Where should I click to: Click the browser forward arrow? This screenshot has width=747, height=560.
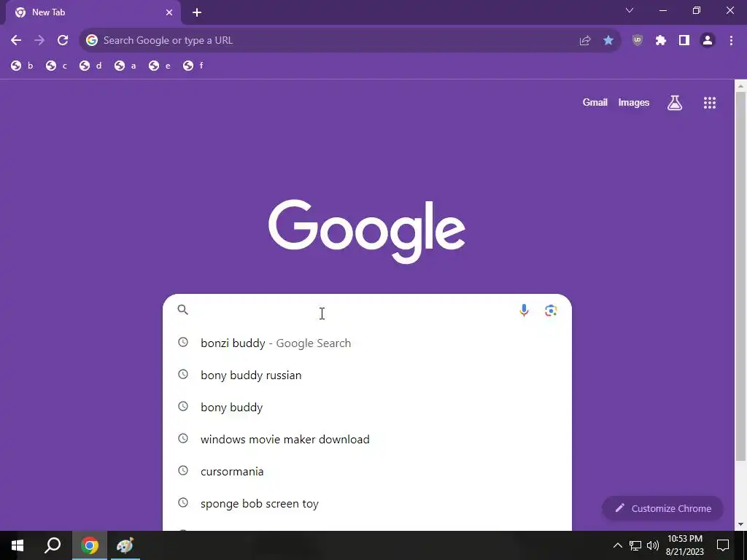(x=39, y=41)
